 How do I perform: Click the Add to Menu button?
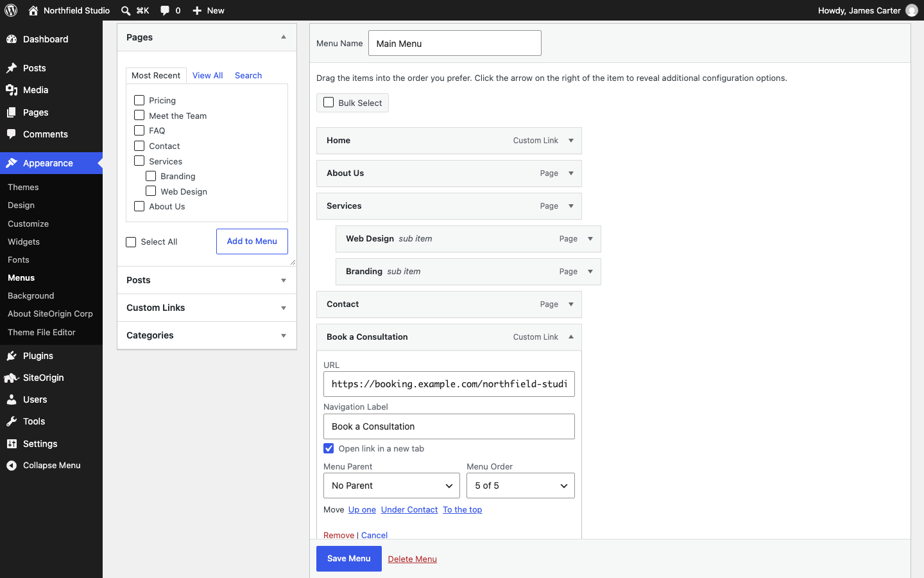[x=252, y=241]
